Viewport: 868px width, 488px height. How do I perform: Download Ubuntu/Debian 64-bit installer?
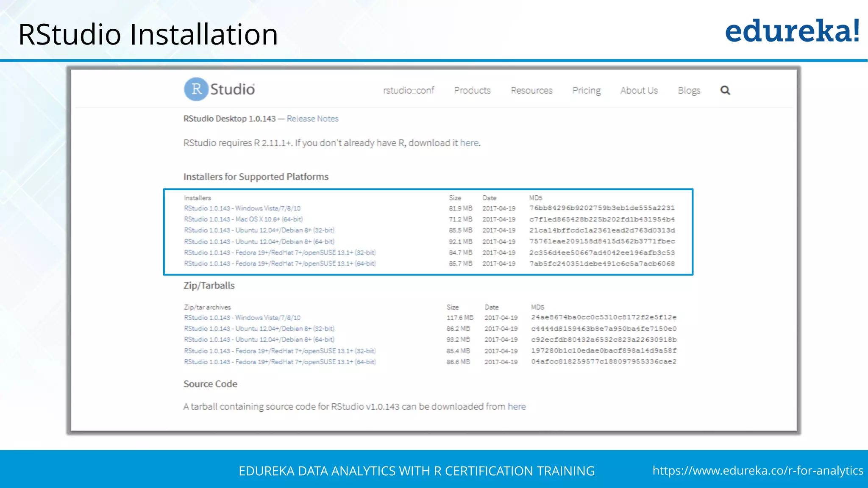coord(259,241)
